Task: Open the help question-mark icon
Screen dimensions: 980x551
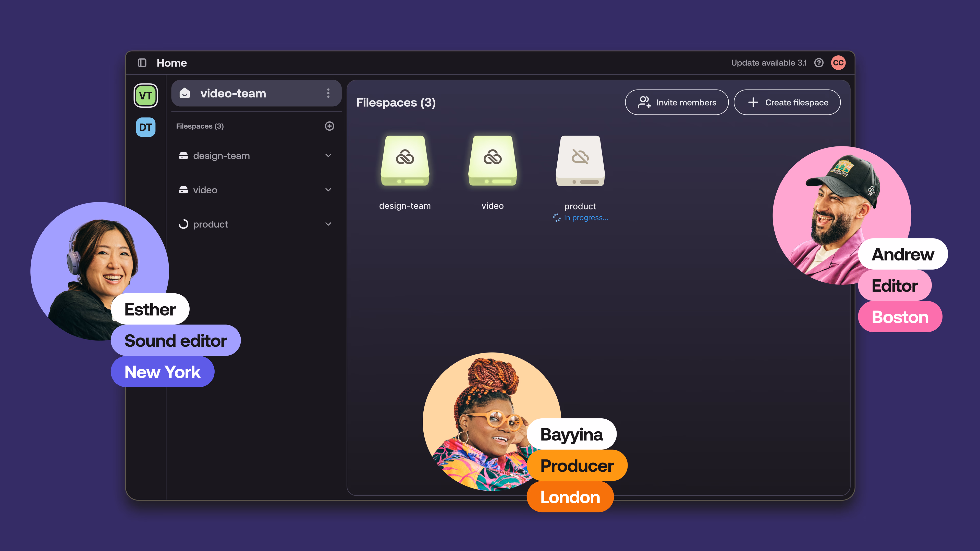Action: pyautogui.click(x=818, y=63)
